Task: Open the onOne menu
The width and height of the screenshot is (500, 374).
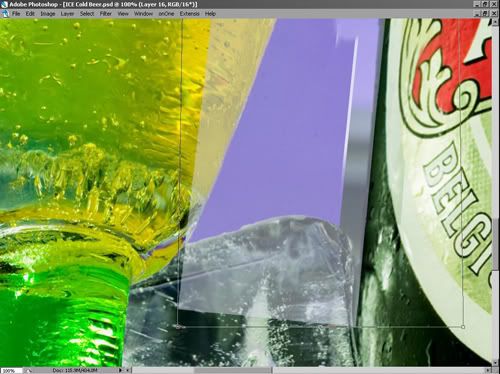Action: pyautogui.click(x=166, y=14)
